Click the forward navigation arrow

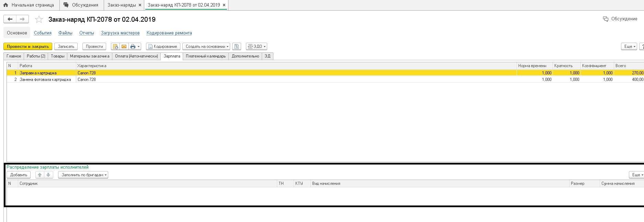click(x=22, y=19)
